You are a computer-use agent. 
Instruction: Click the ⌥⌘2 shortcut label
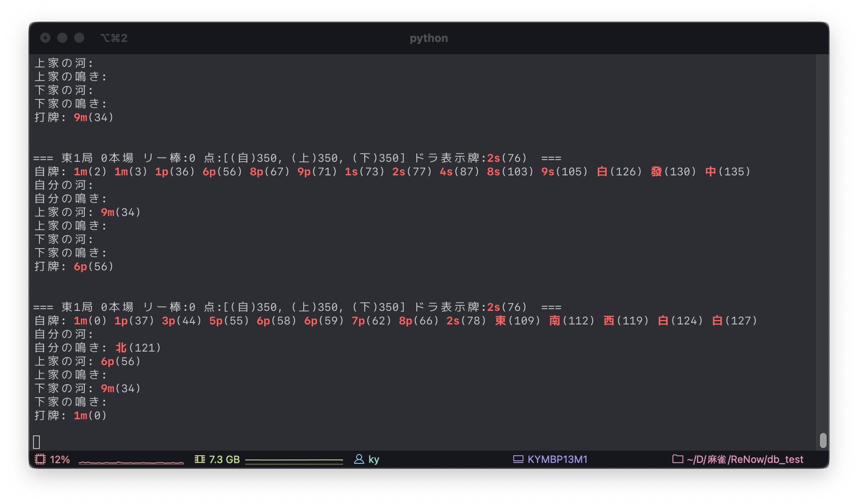[114, 38]
